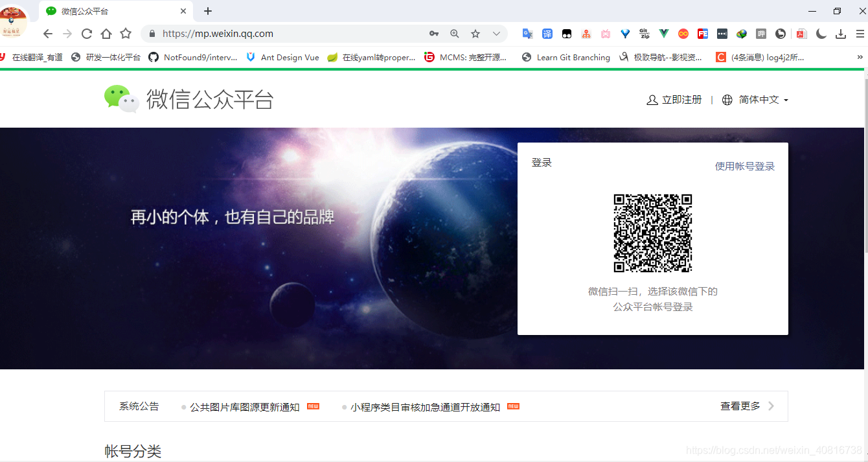Click 立即注册 to register
Viewport: 868px width, 462px height.
pyautogui.click(x=674, y=100)
